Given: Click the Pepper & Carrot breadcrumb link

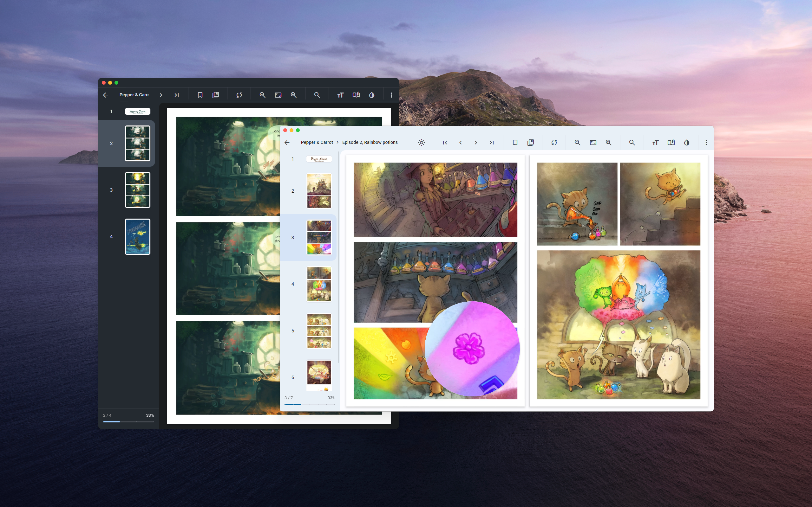Looking at the screenshot, I should [x=317, y=143].
